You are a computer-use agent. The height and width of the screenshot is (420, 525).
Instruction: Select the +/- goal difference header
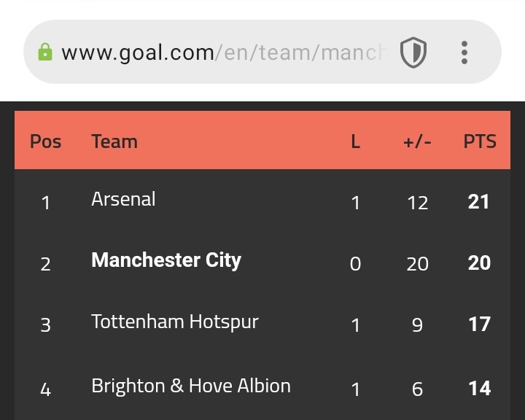point(417,142)
